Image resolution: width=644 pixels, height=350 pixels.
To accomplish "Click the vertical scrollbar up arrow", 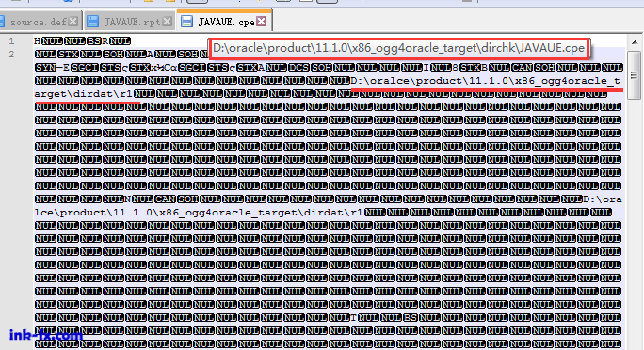I will pos(635,42).
